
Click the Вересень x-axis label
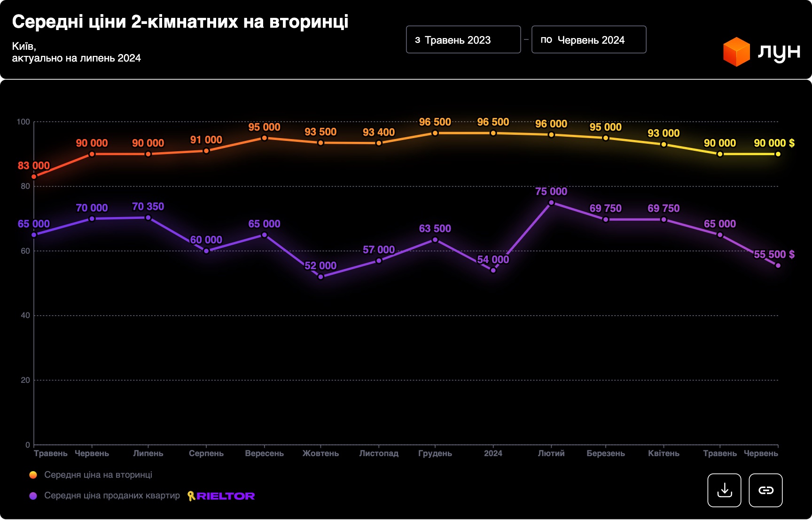point(264,453)
